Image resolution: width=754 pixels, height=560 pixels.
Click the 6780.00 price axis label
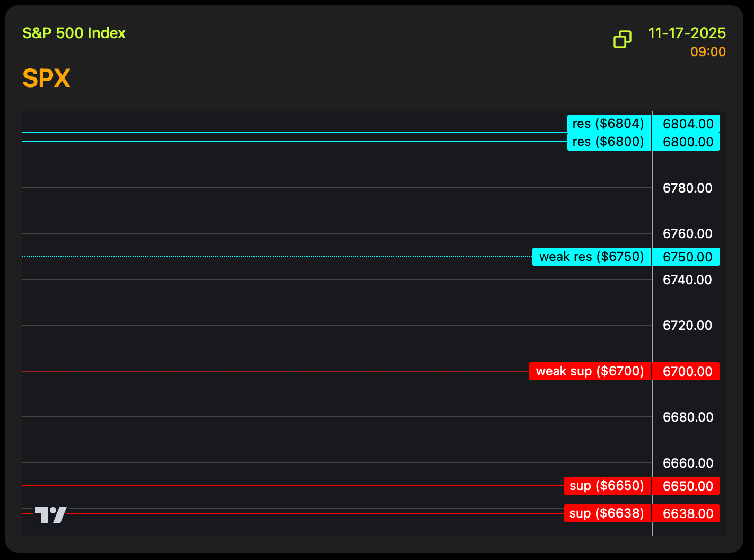pyautogui.click(x=687, y=188)
